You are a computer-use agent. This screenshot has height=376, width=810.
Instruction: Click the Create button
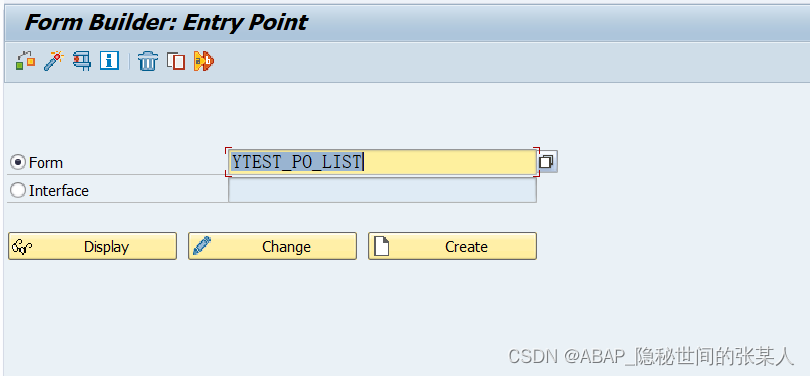click(x=452, y=246)
